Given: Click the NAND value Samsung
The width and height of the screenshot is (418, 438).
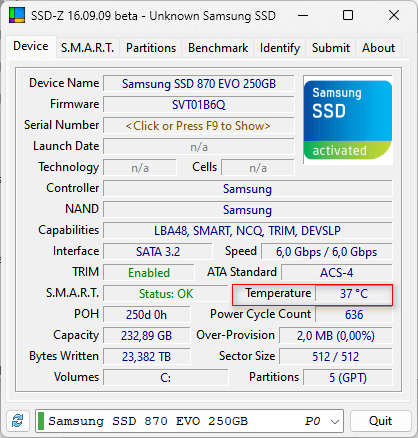Looking at the screenshot, I should tap(248, 210).
